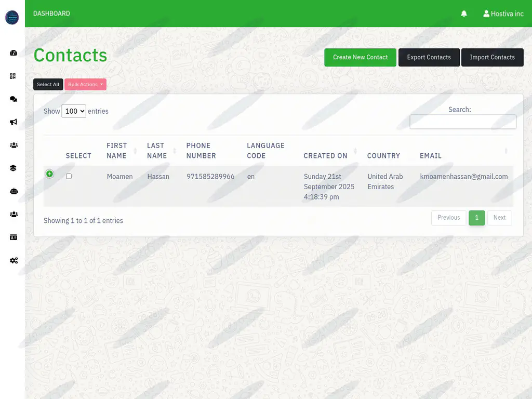Expand row details with green plus icon
532x399 pixels.
[x=49, y=174]
